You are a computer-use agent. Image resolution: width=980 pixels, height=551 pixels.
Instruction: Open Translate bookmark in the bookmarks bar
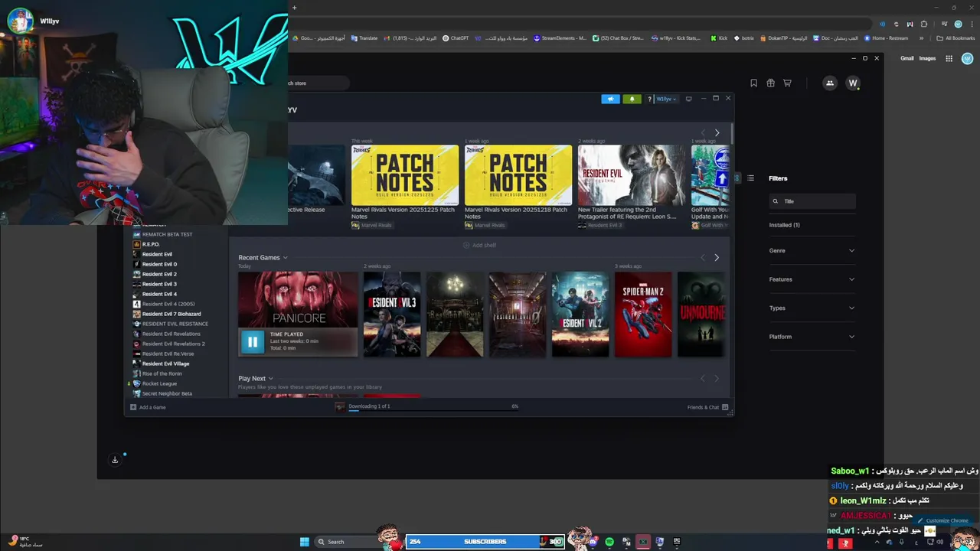(x=364, y=37)
